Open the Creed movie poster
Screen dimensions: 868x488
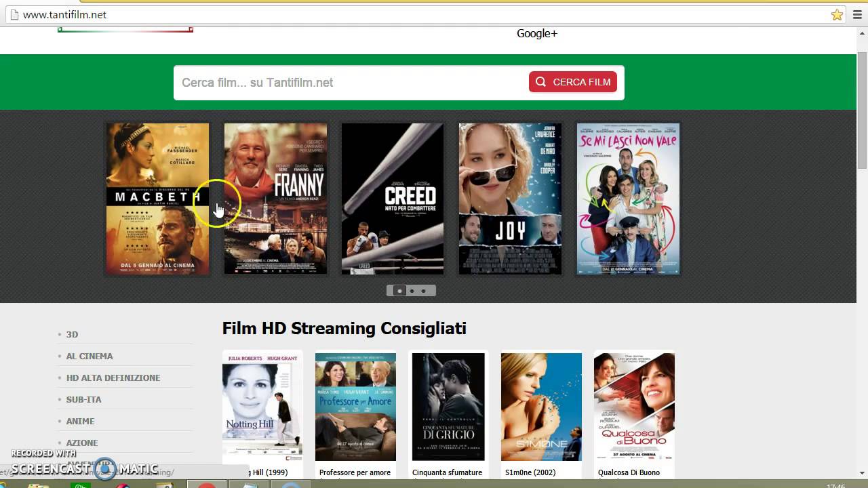[393, 199]
